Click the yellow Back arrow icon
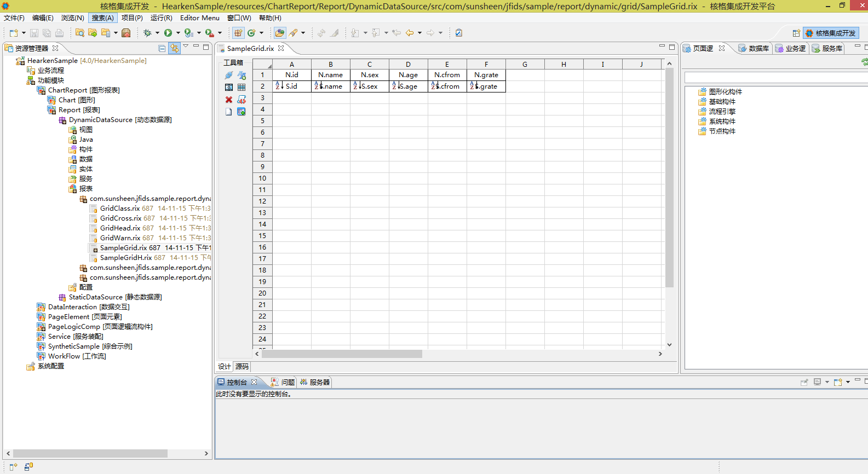Image resolution: width=868 pixels, height=474 pixels. click(x=410, y=33)
